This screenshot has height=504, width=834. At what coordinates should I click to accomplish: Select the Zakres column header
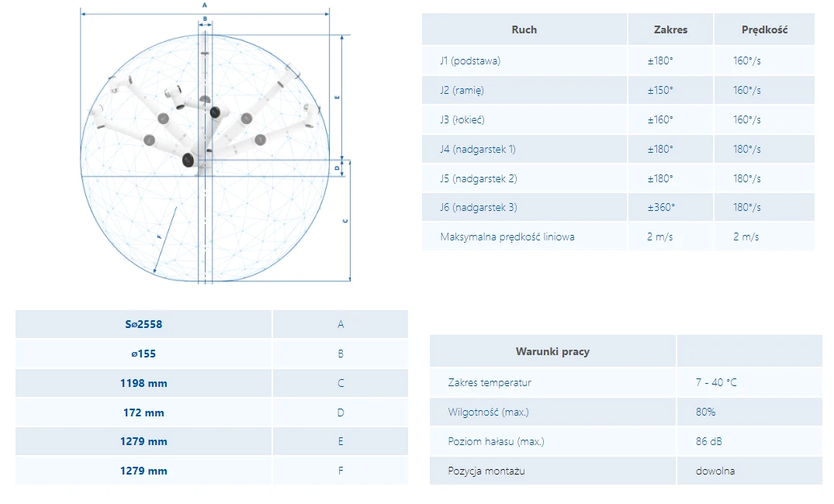click(670, 29)
